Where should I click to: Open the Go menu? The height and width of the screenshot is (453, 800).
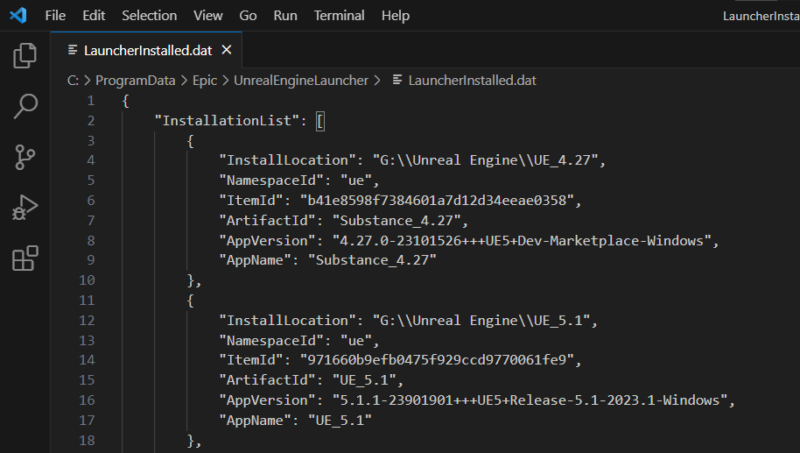tap(248, 16)
